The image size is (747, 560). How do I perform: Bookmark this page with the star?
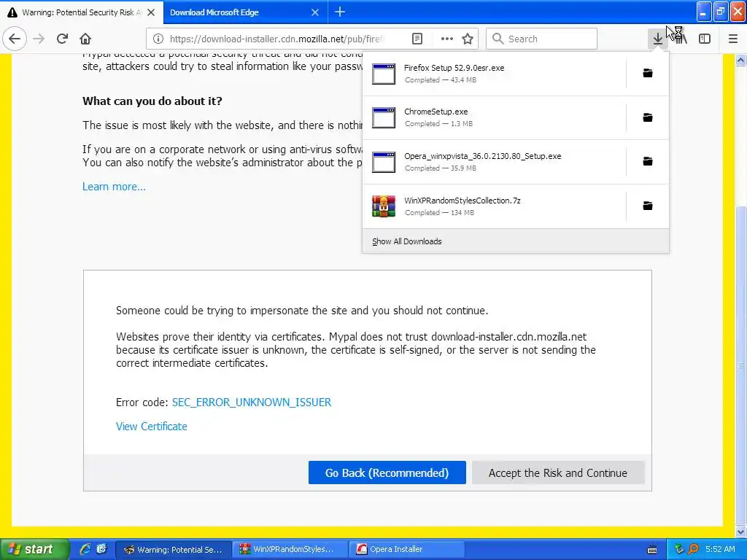click(468, 39)
